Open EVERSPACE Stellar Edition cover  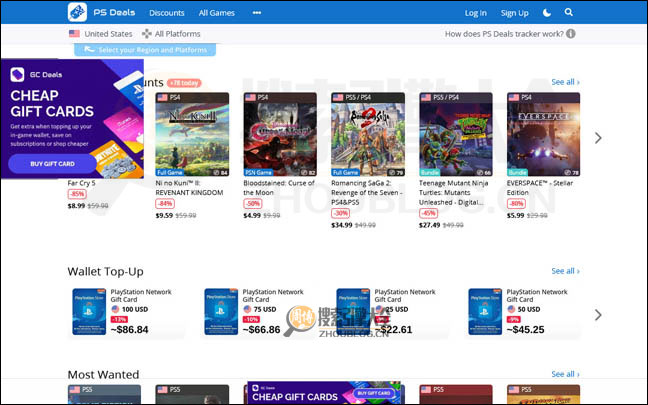coord(543,134)
